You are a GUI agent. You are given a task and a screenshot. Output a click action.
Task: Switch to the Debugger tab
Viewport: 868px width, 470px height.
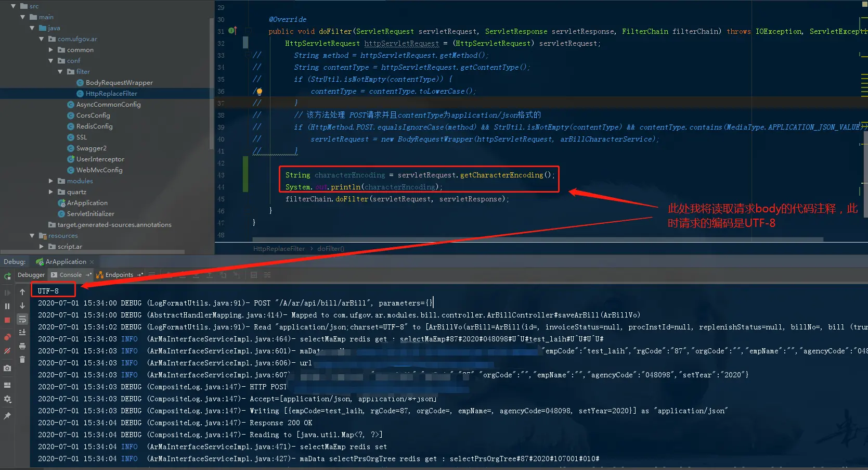tap(31, 275)
